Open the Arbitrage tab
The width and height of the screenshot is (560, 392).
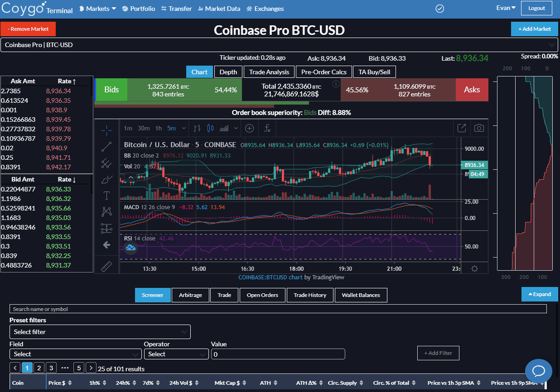point(190,295)
